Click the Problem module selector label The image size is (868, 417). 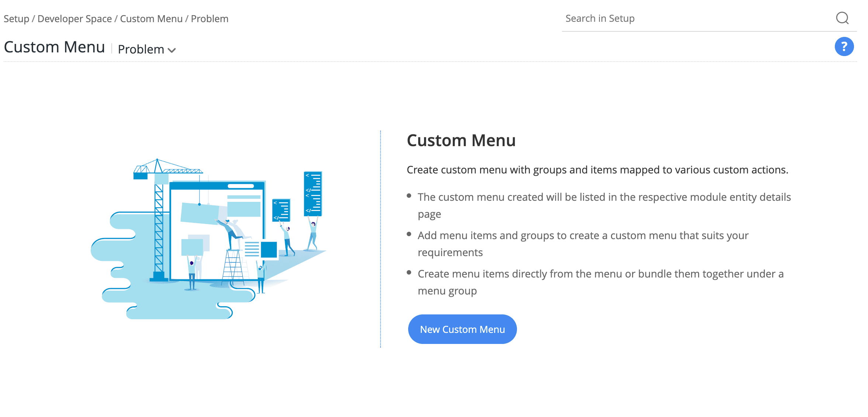(x=141, y=49)
